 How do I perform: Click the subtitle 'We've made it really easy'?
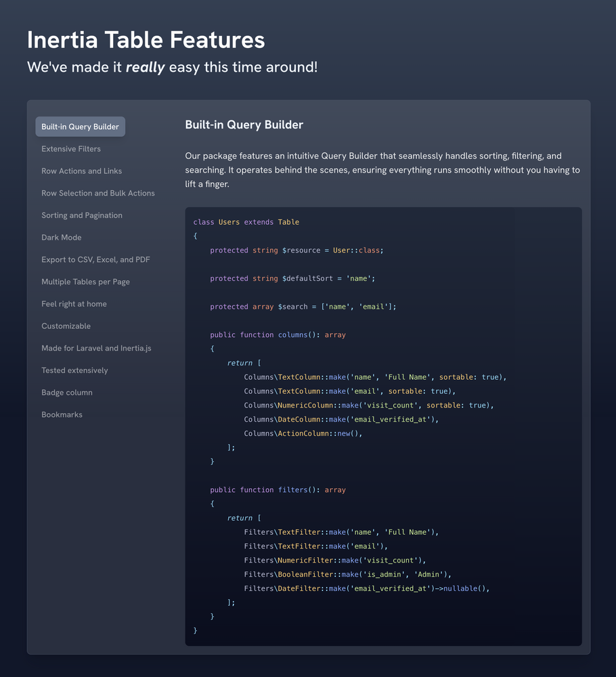click(172, 67)
